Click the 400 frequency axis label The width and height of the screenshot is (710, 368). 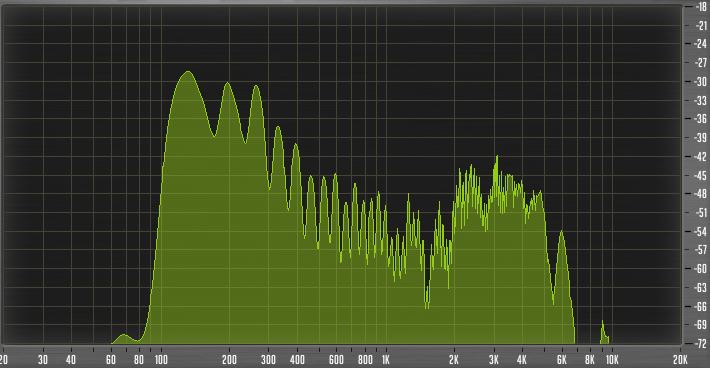pos(297,360)
